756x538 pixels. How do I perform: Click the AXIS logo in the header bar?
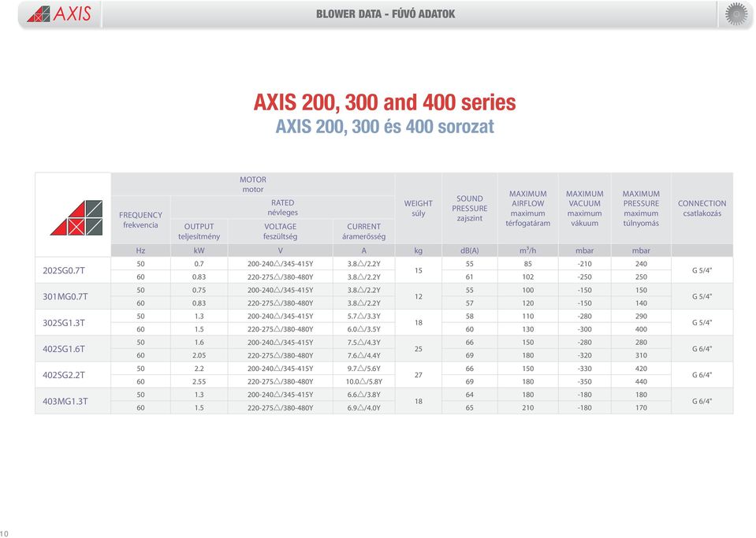(x=59, y=14)
